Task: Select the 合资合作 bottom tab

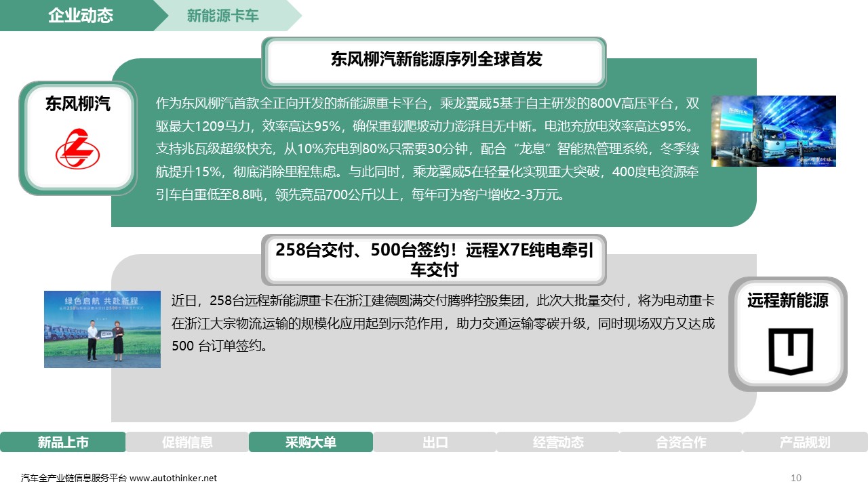Action: [x=681, y=442]
